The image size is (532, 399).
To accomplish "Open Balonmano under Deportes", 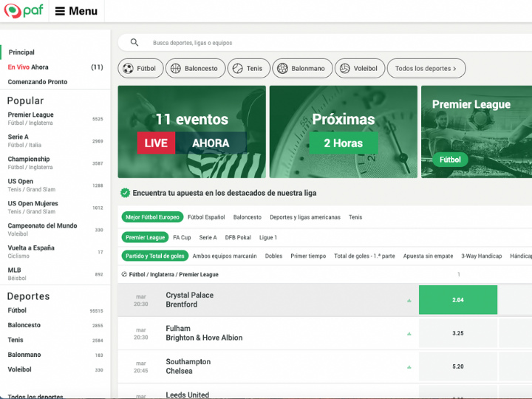I will pyautogui.click(x=55, y=355).
